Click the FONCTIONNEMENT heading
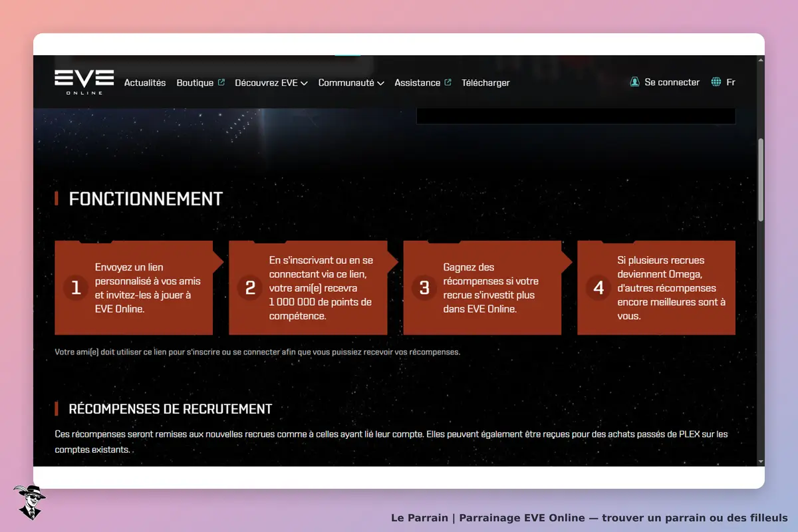 146,199
